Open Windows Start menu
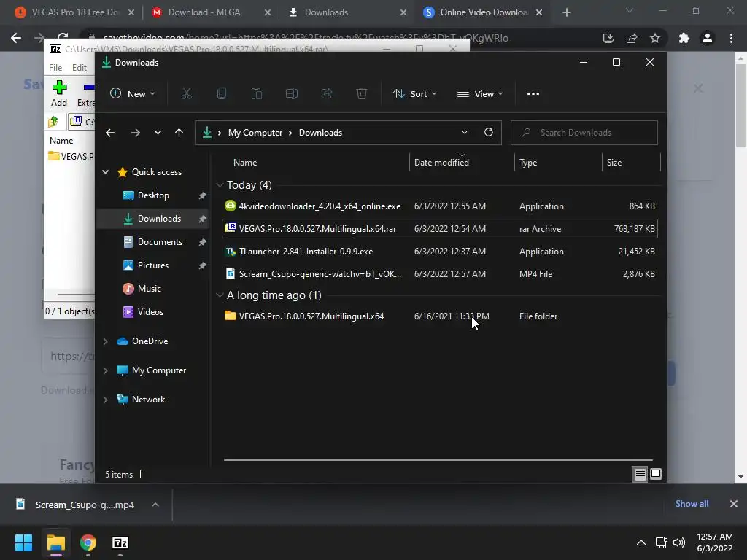The height and width of the screenshot is (560, 747). (x=23, y=542)
